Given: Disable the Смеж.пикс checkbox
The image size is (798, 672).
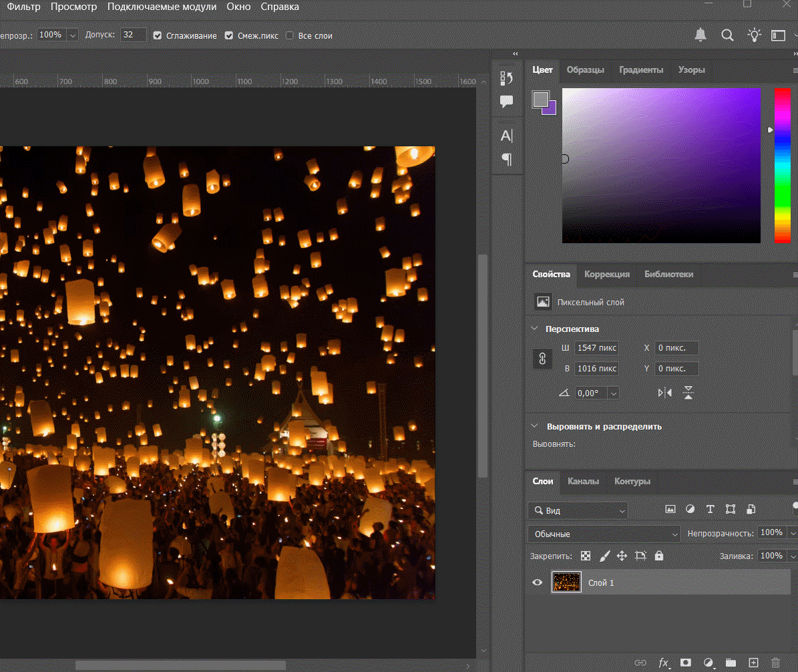Looking at the screenshot, I should click(x=229, y=35).
